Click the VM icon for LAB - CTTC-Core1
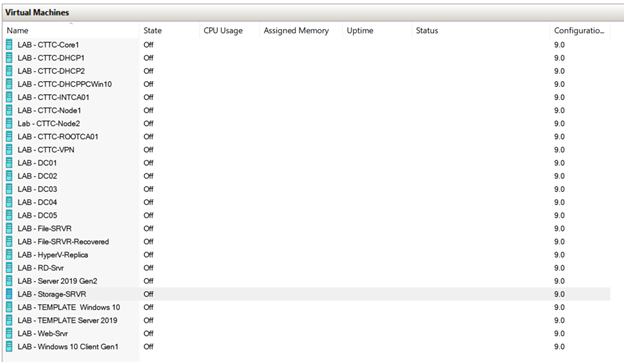The height and width of the screenshot is (362, 624). (9, 45)
